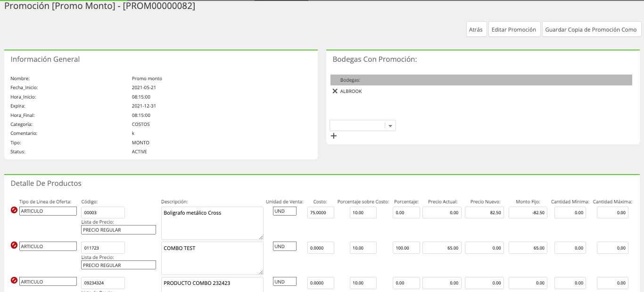Click the ALBROOK warehouse name
This screenshot has width=644, height=292.
click(351, 91)
